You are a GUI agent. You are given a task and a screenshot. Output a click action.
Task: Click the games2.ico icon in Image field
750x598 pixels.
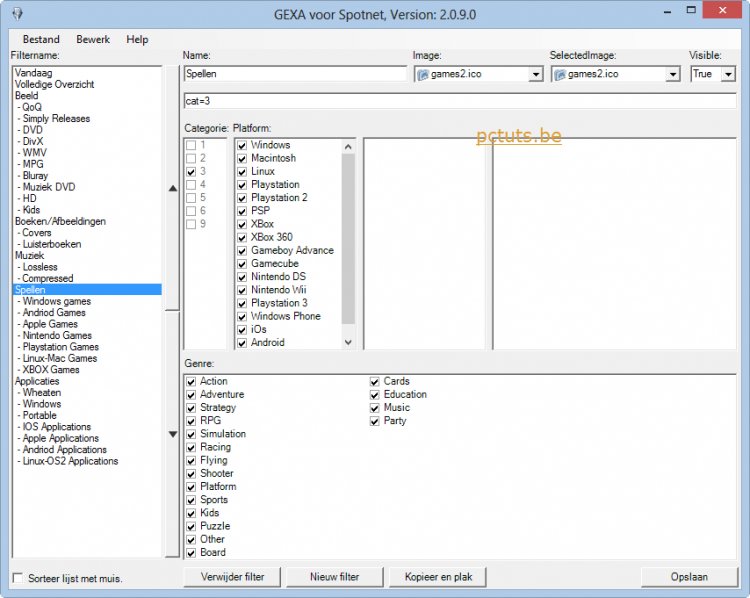click(422, 74)
